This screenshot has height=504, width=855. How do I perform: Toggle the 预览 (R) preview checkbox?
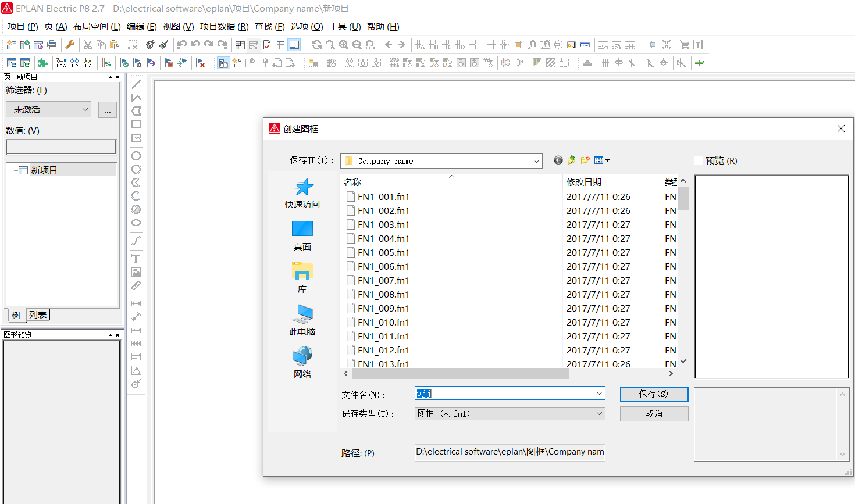(x=699, y=160)
